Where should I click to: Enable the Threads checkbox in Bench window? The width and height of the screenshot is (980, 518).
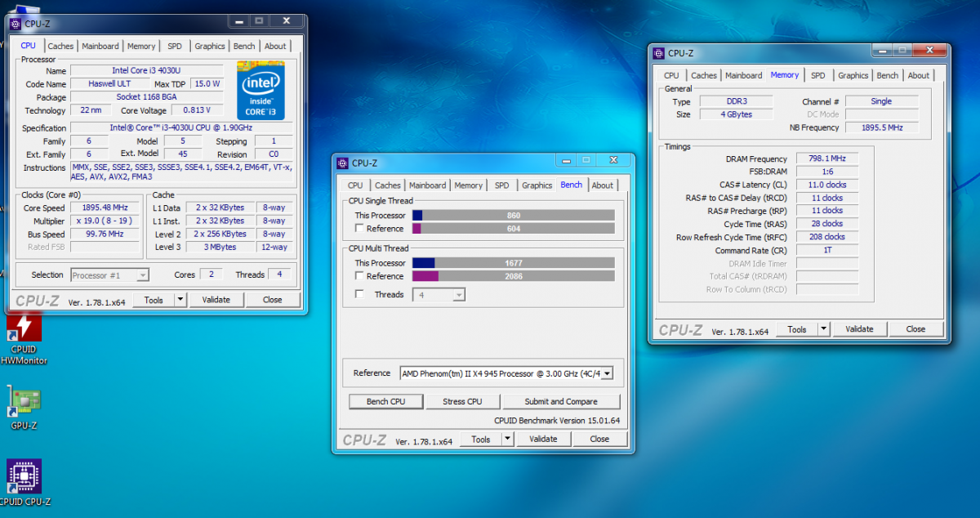pyautogui.click(x=359, y=294)
